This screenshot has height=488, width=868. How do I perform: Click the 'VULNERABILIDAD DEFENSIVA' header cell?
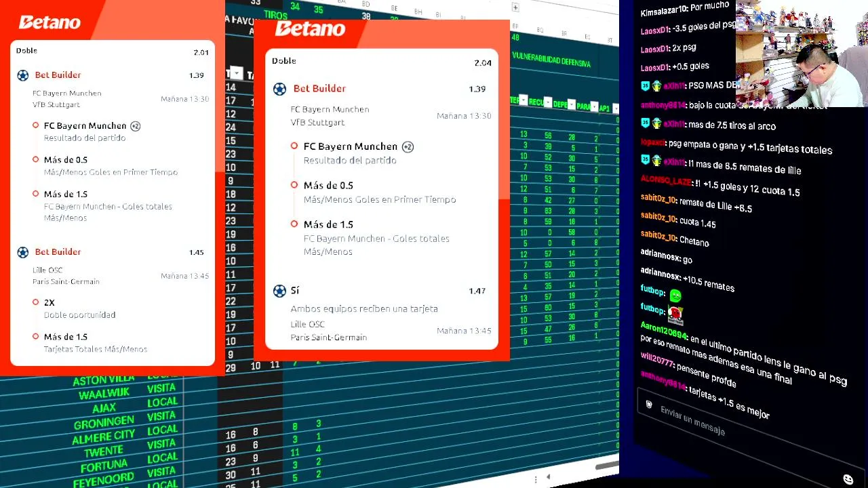[x=551, y=59]
